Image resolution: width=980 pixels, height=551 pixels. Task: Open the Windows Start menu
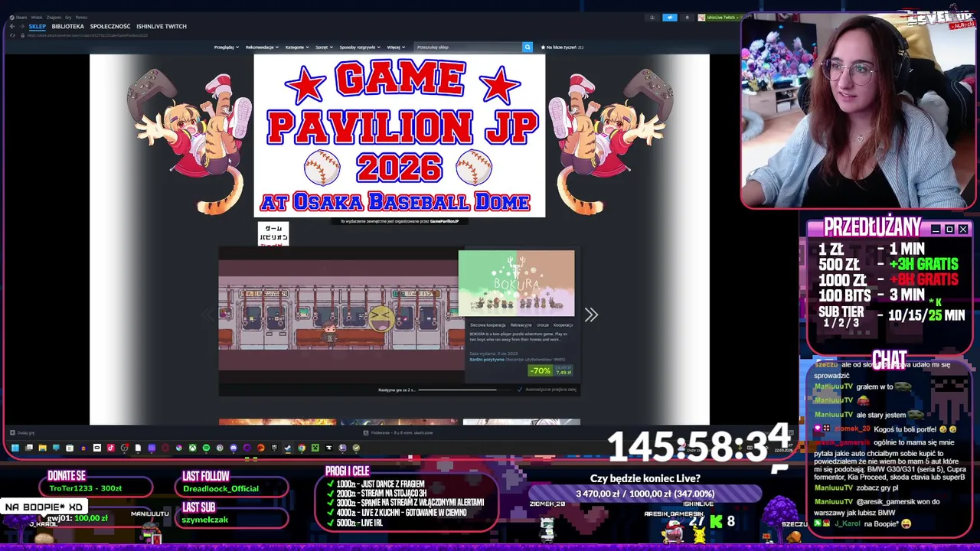(15, 448)
